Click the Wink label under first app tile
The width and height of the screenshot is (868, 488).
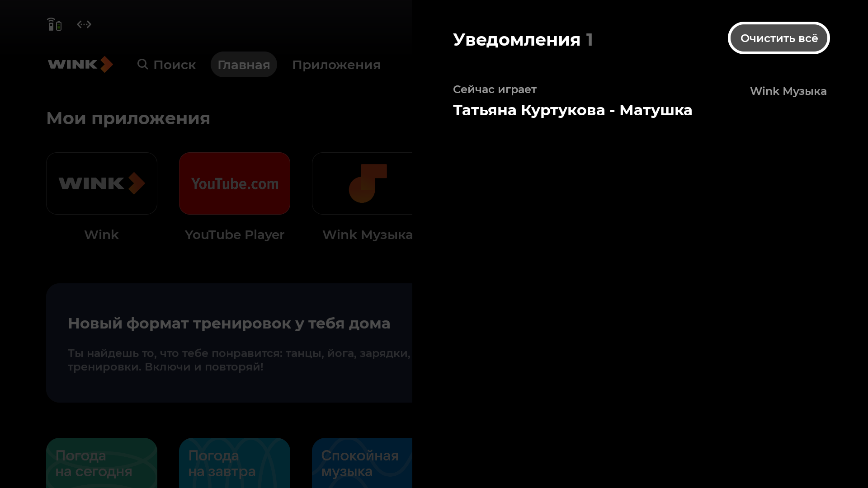tap(101, 235)
